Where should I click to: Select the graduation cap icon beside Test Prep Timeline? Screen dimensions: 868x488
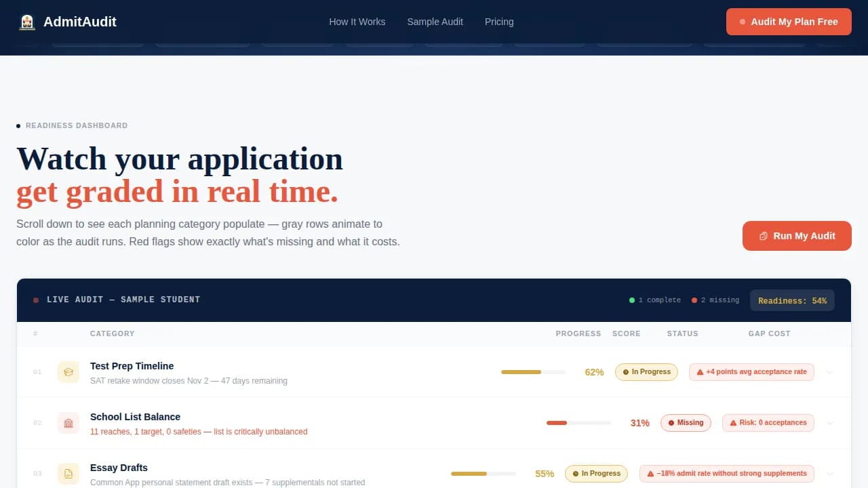(68, 372)
